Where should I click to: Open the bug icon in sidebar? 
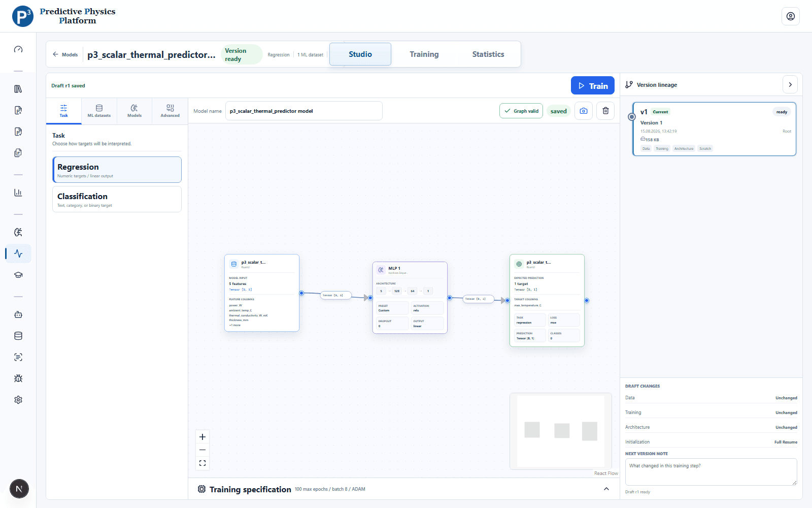point(18,378)
